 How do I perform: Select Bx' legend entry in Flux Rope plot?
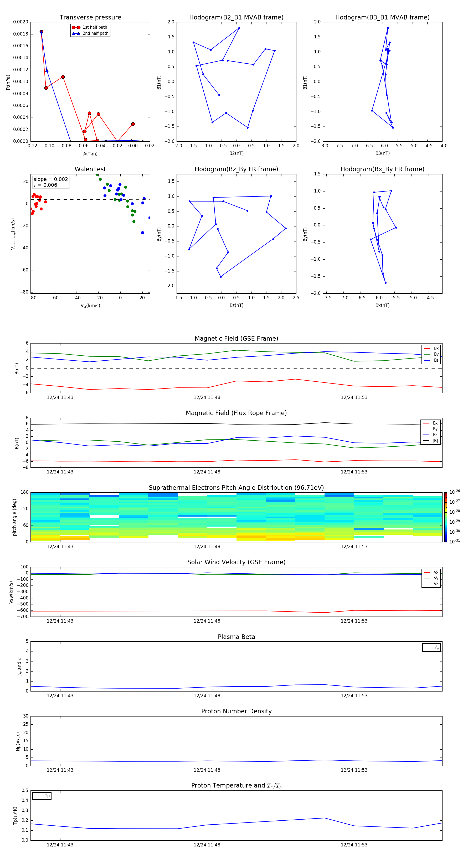431,423
